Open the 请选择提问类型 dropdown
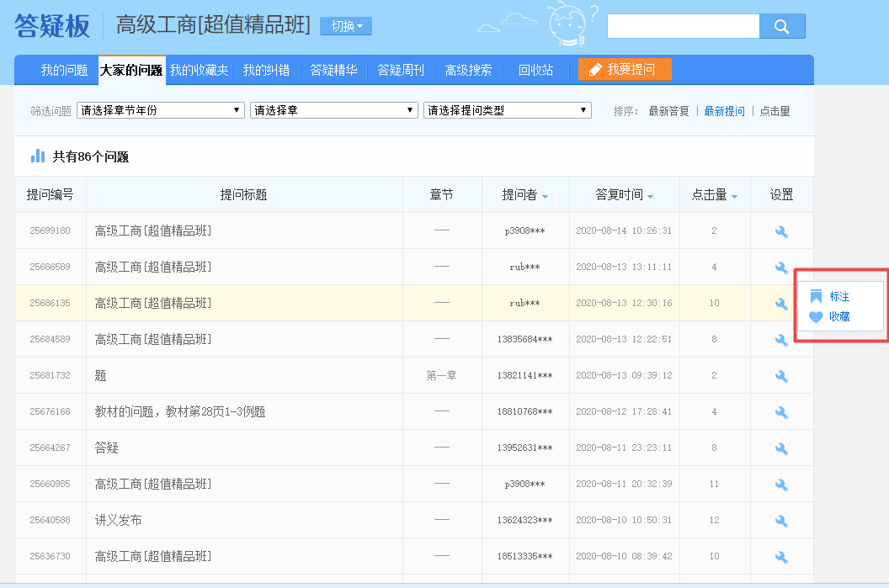Viewport: 889px width, 588px height. tap(507, 109)
